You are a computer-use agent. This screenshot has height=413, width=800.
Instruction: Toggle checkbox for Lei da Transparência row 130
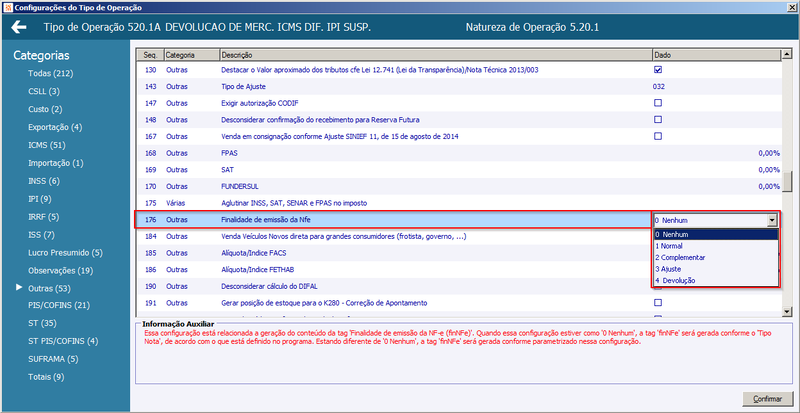pos(658,69)
